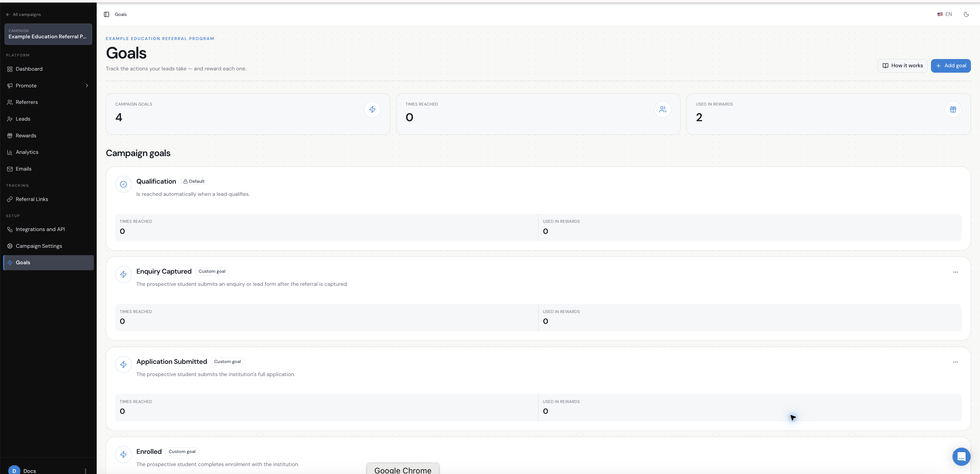Click the Qualification goal title
The height and width of the screenshot is (474, 980).
(x=156, y=182)
